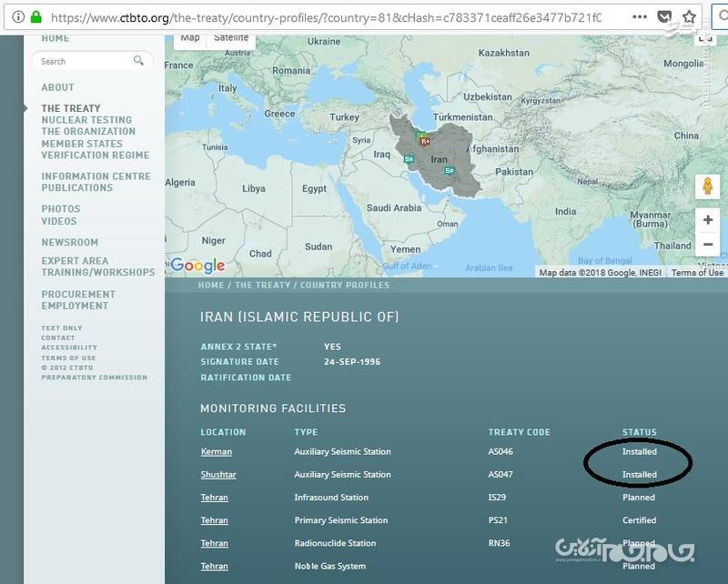Switch map to Satellite view
The image size is (728, 584).
pos(230,38)
